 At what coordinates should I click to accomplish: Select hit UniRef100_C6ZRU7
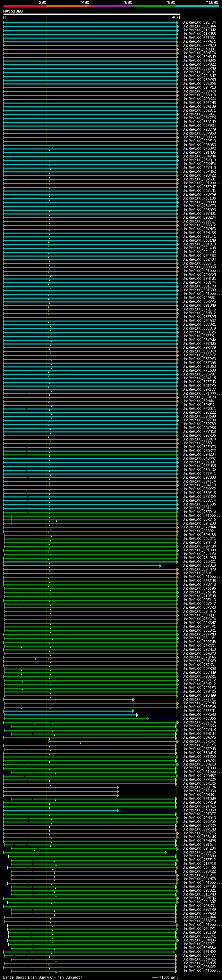click(199, 187)
